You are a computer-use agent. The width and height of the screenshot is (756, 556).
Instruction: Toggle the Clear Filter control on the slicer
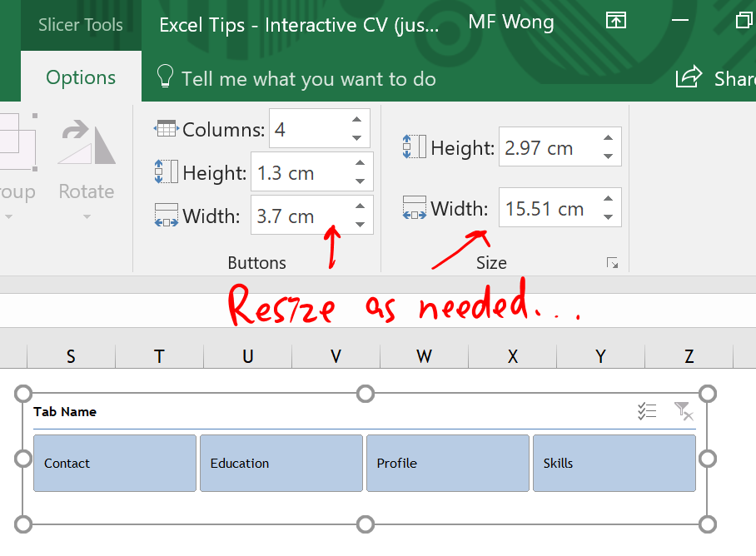[x=683, y=410]
